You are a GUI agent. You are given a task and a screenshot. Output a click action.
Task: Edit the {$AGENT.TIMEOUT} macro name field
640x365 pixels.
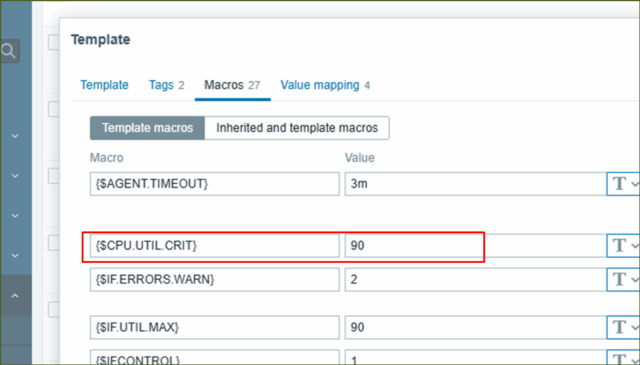point(215,184)
